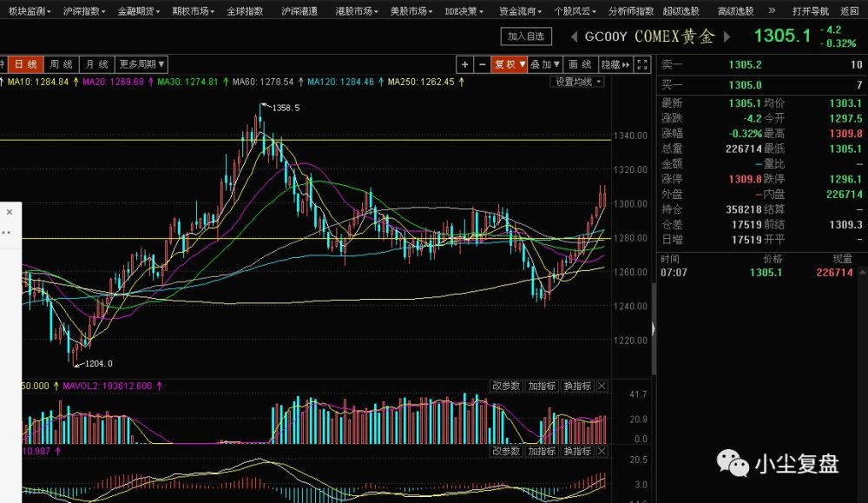The width and height of the screenshot is (868, 503).
Task: Open 设置均线 settings dropdown
Action: coord(577,82)
